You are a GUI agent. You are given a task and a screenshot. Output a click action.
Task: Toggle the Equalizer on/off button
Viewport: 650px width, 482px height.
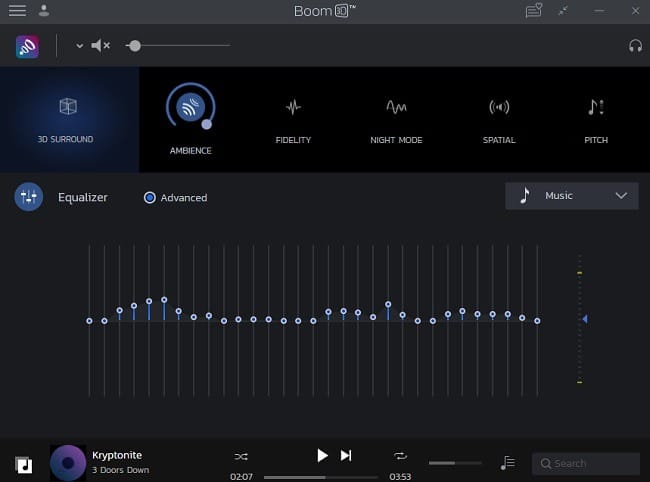[x=29, y=197]
